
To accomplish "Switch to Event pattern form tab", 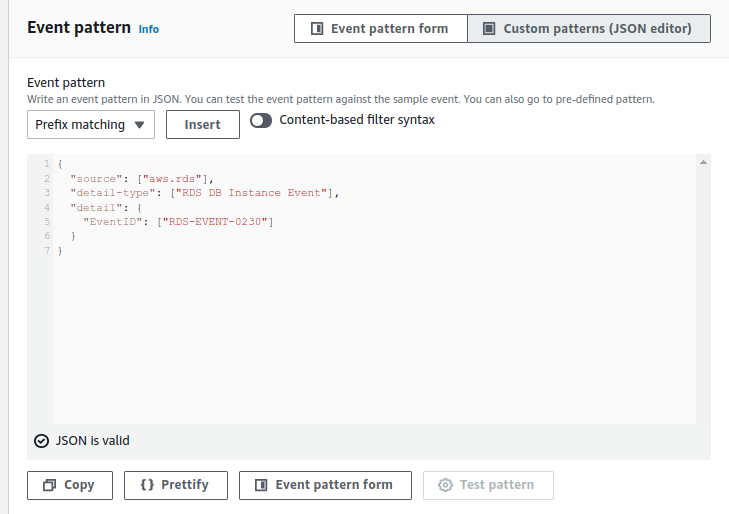I will (381, 29).
